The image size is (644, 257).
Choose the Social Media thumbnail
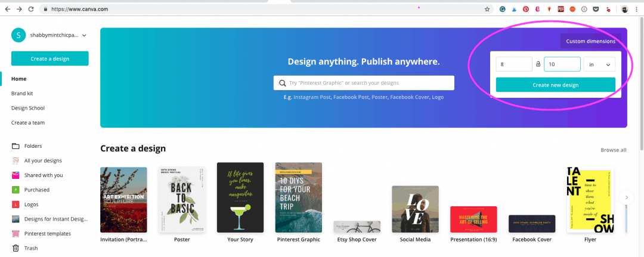tap(415, 209)
